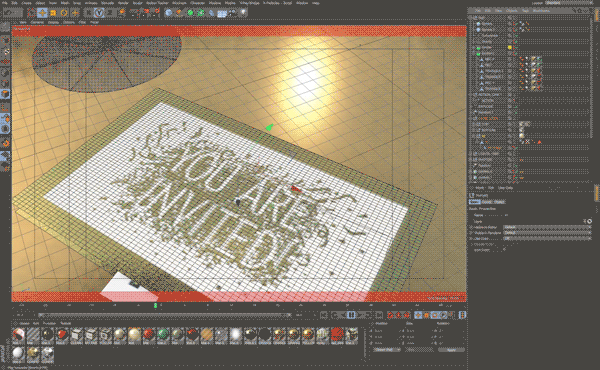Toggle the first Camera object's visibility dots
Image resolution: width=600 pixels, height=370 pixels.
point(510,24)
